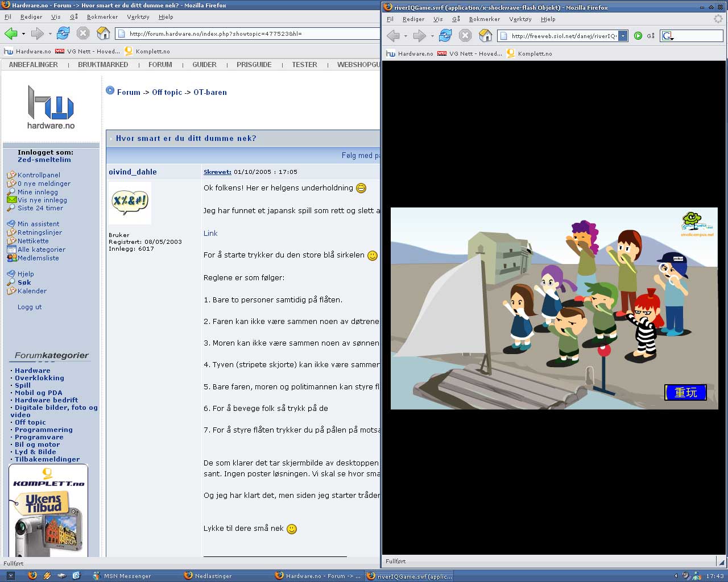Click Stop button in Hardware.no Firefox window

point(83,33)
